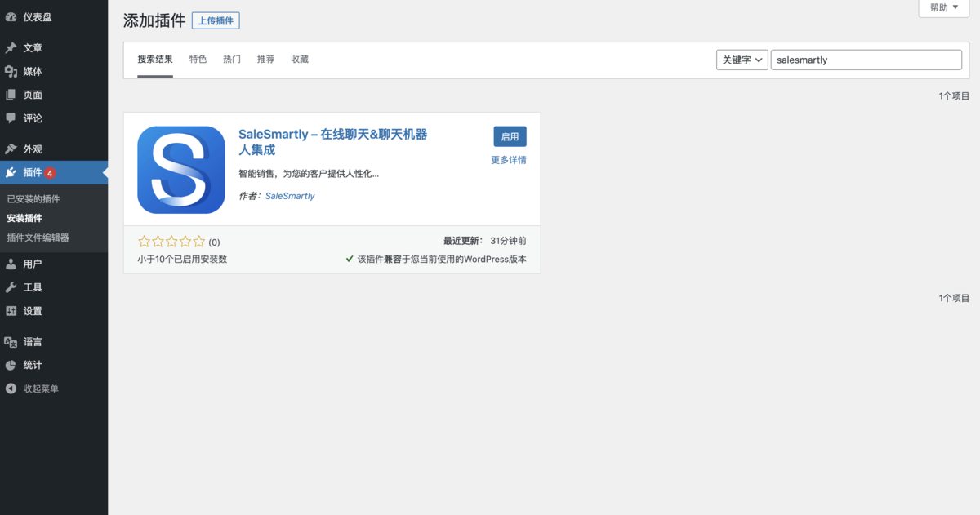Click the Dashboard (仪表盘) gauge icon
The width and height of the screenshot is (980, 515).
point(11,17)
